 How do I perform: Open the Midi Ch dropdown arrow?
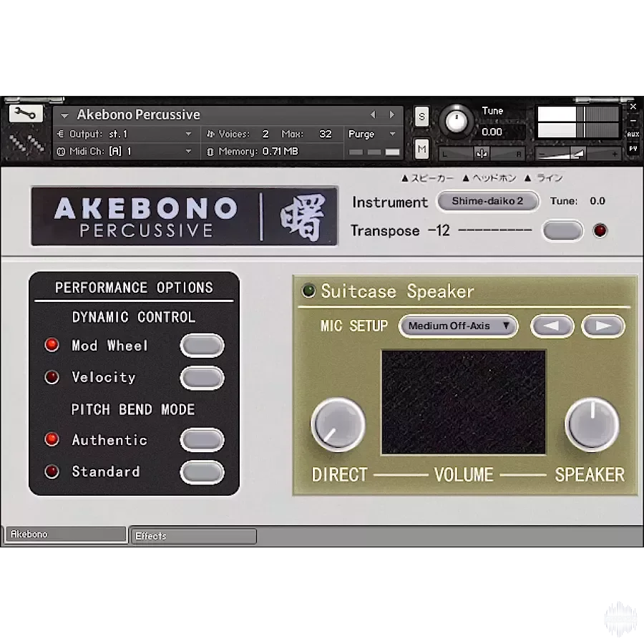188,151
